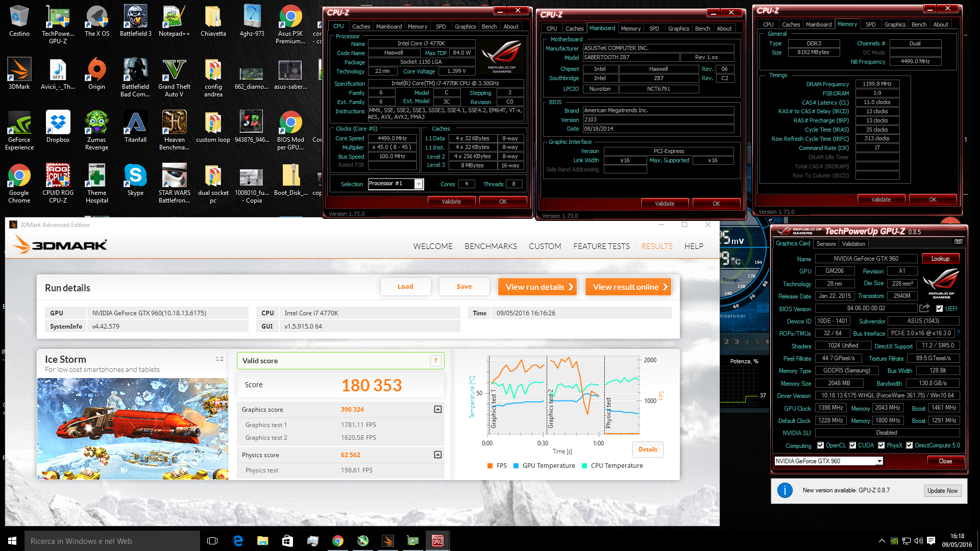Viewport: 980px width, 551px height.
Task: Open NVIDIA GeForce GTX 960 dropdown
Action: [x=879, y=461]
